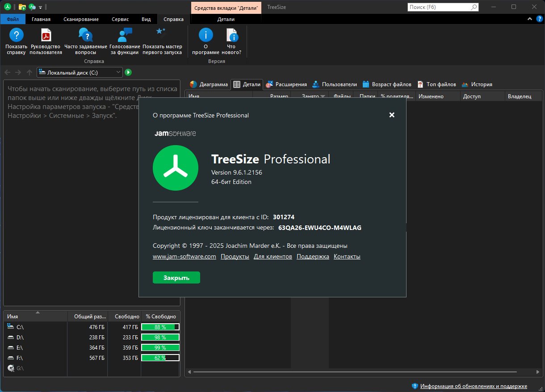Click the Показать справку help icon
This screenshot has width=545, height=392.
pos(17,35)
